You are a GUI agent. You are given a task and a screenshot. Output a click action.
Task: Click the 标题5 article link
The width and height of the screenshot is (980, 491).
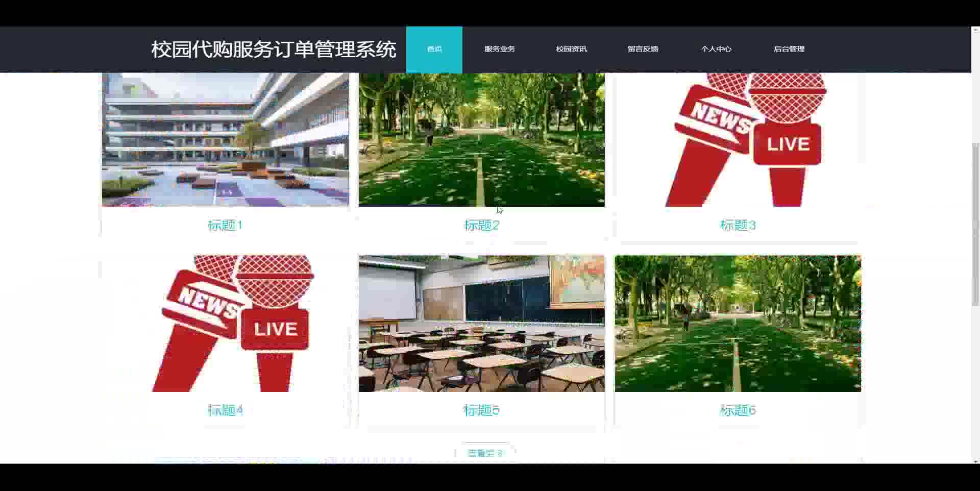[482, 410]
